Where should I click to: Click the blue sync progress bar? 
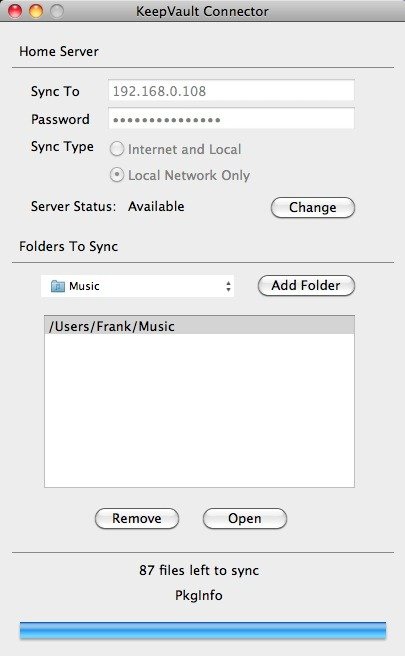pos(202,630)
